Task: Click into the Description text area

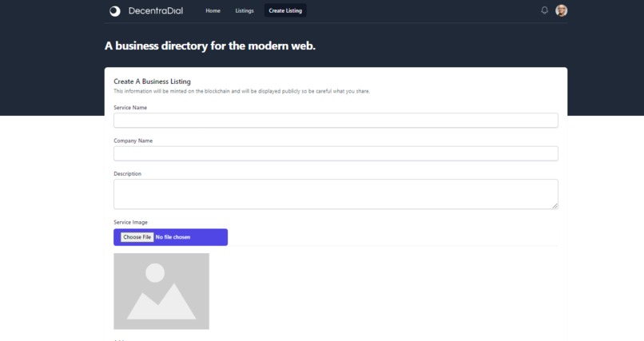Action: point(336,194)
